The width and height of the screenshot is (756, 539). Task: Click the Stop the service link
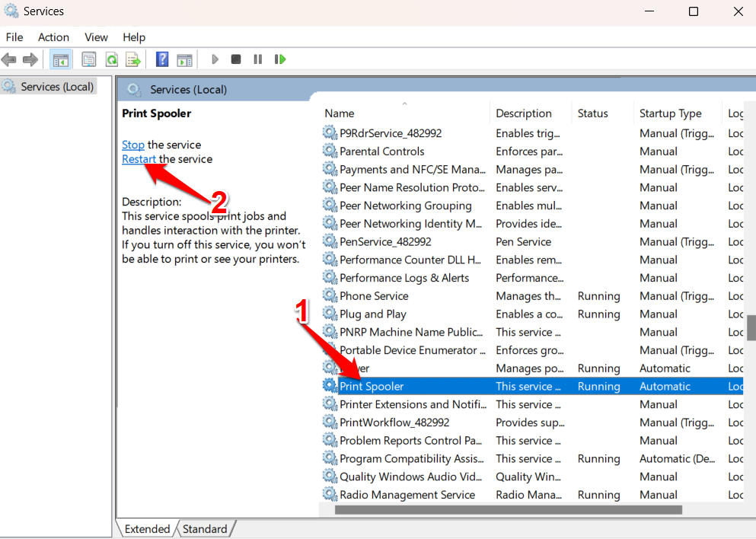[x=132, y=145]
